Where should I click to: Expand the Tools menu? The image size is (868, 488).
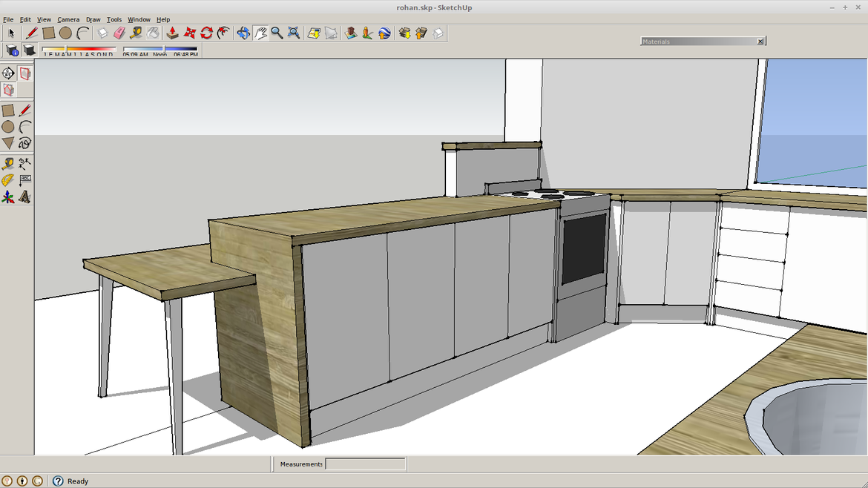click(114, 19)
